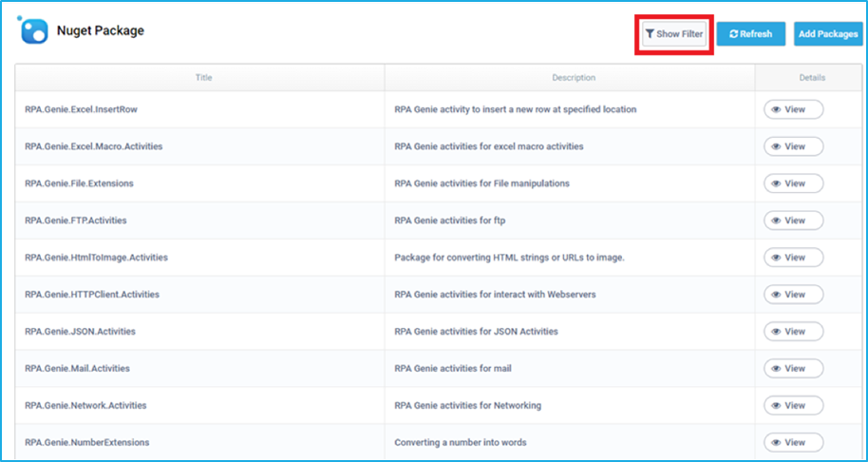
Task: Sort by the Description column header
Action: (574, 78)
